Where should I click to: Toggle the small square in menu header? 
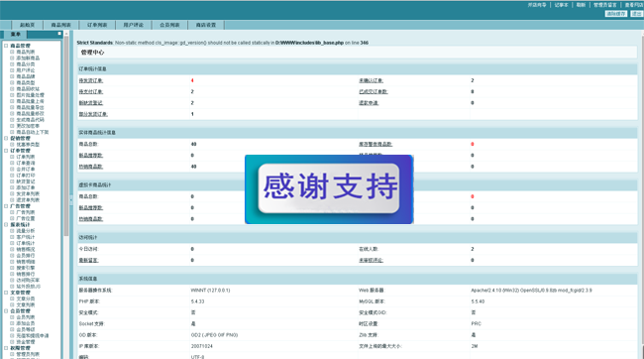[59, 34]
